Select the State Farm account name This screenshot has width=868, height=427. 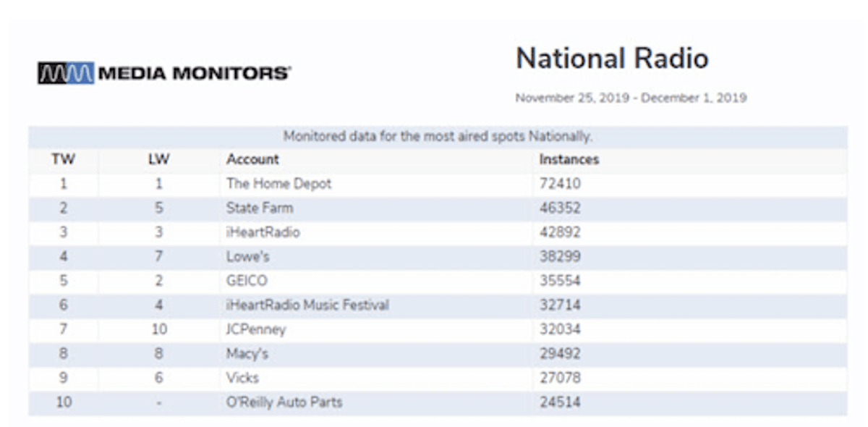click(x=260, y=208)
